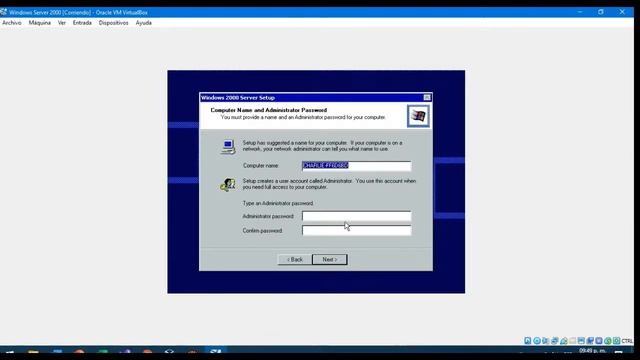Click the Next button in setup
The width and height of the screenshot is (640, 360).
330,260
